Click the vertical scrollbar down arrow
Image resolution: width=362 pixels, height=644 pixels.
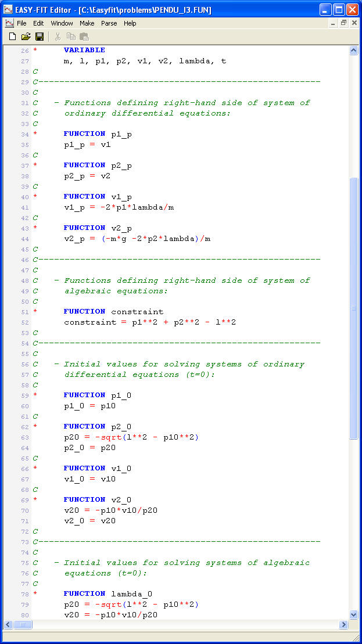(354, 614)
